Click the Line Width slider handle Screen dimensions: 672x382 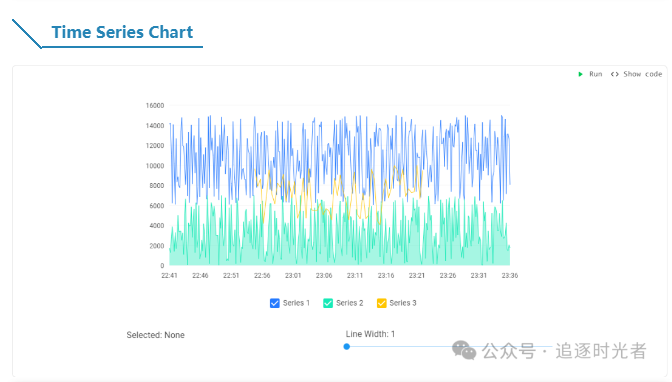[x=347, y=346]
